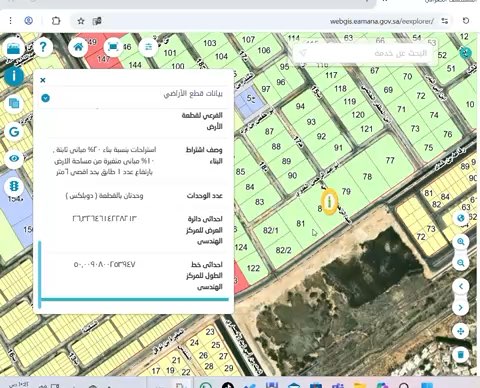Click the panel's vertical scrollbar
The height and width of the screenshot is (388, 480).
(x=40, y=273)
